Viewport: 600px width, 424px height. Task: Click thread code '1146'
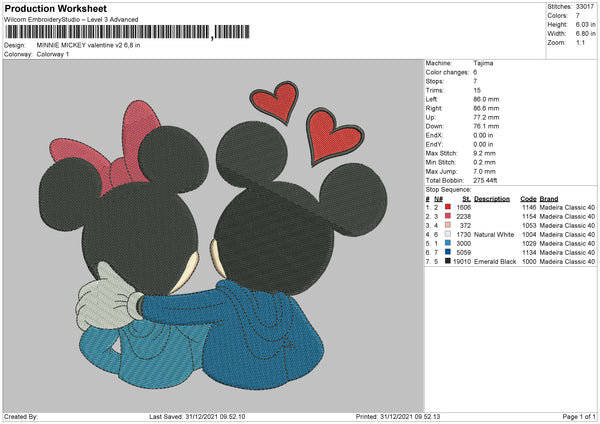point(529,207)
